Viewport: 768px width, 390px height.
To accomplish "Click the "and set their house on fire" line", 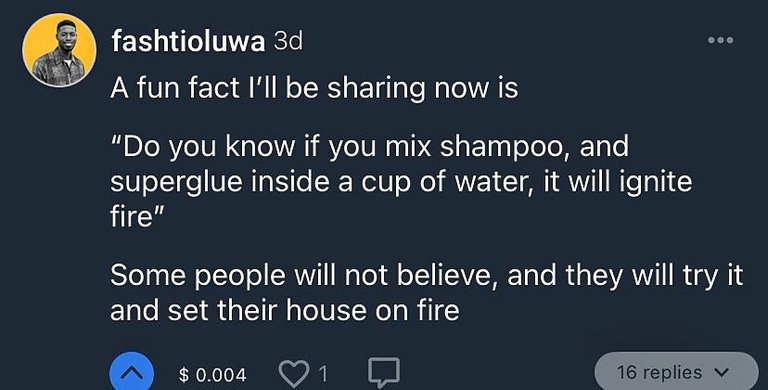I will coord(285,310).
